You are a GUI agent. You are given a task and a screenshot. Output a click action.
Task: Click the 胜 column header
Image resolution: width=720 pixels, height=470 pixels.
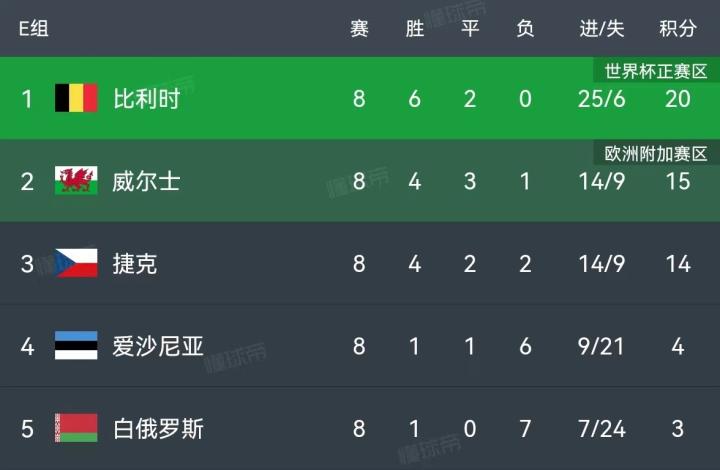415,28
